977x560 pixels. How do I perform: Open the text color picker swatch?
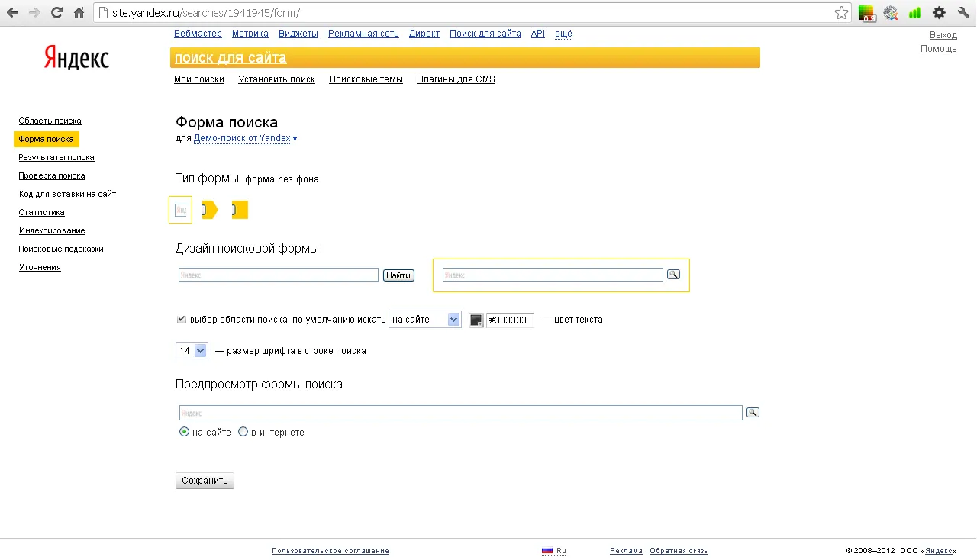click(x=476, y=320)
